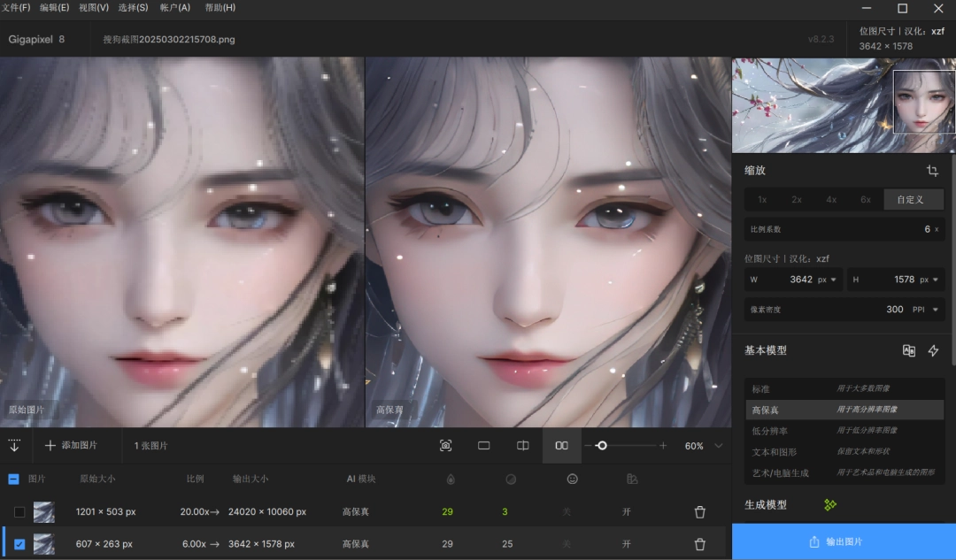956x560 pixels.
Task: Click the right panel vertical scrollbar
Action: point(953,262)
